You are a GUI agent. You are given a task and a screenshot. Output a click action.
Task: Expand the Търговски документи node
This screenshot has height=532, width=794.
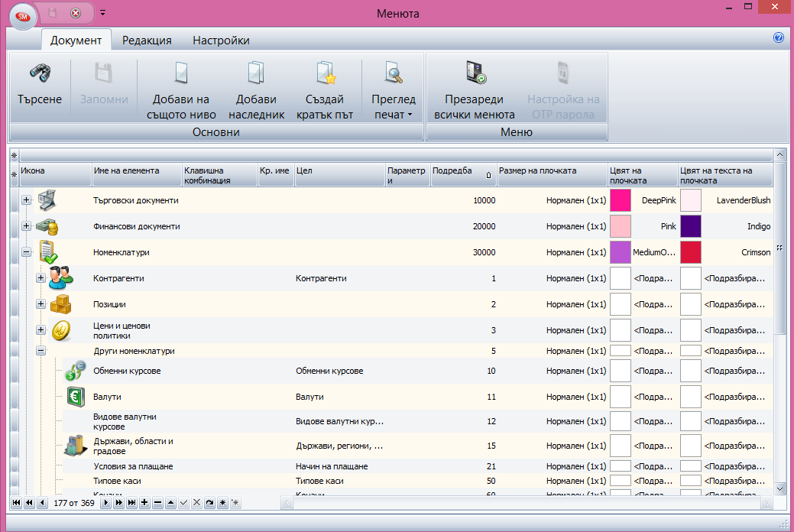26,200
